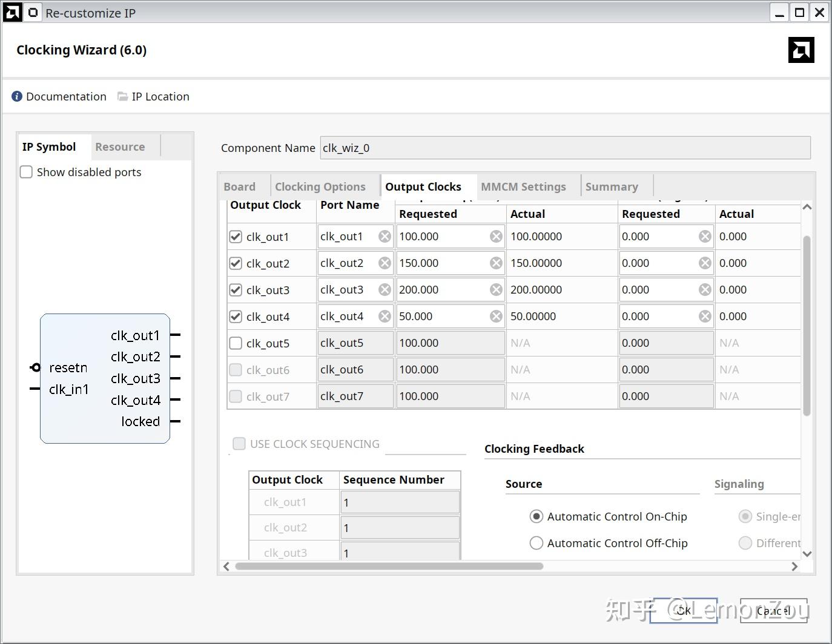The width and height of the screenshot is (832, 644).
Task: Cancel the IP customization dialog
Action: click(773, 611)
